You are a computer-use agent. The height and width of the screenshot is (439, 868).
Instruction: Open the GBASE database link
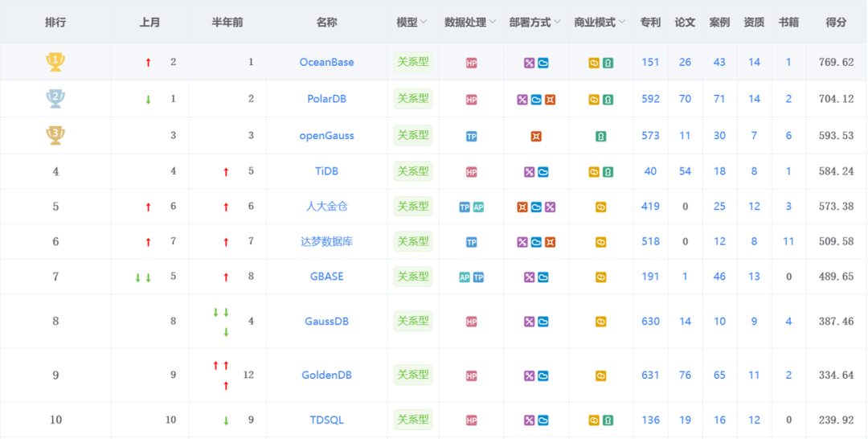point(326,277)
